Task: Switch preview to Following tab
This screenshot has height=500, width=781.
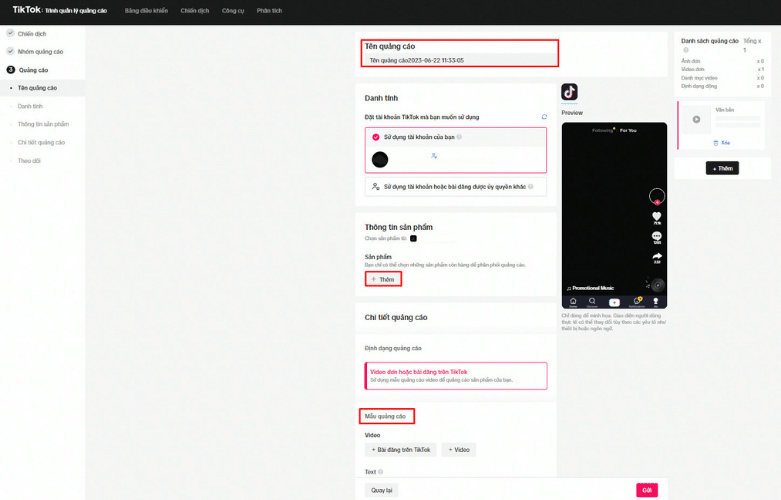Action: pos(602,130)
